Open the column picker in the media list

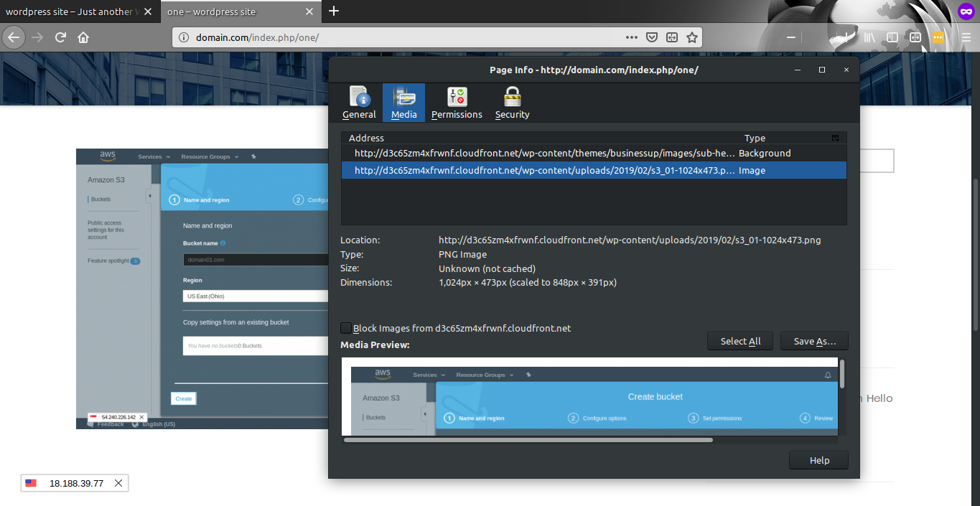pyautogui.click(x=836, y=138)
